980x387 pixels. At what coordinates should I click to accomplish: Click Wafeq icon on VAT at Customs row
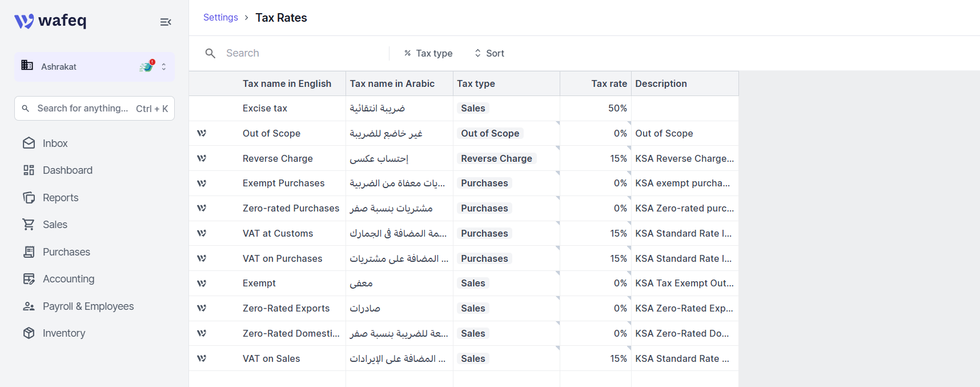point(202,233)
